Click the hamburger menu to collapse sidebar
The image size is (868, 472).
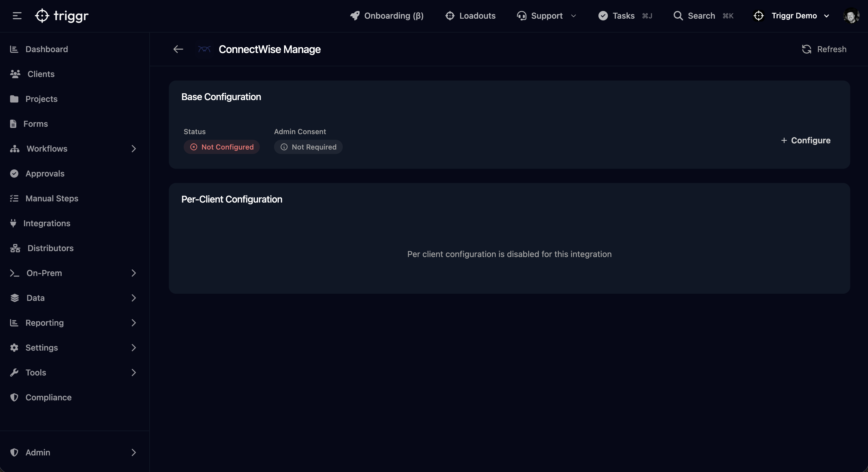click(16, 15)
